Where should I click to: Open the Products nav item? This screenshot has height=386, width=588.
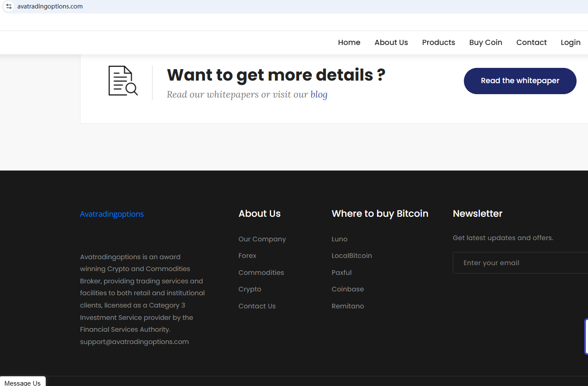[438, 42]
